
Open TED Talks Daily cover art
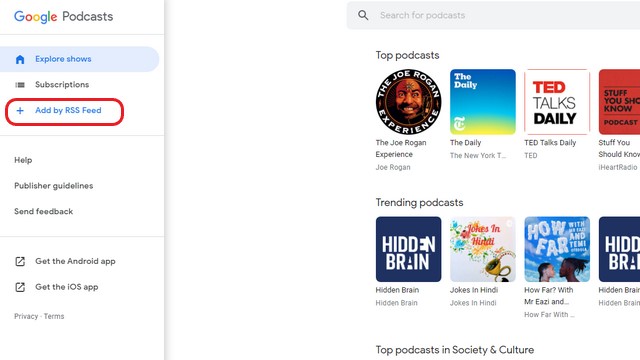[557, 102]
